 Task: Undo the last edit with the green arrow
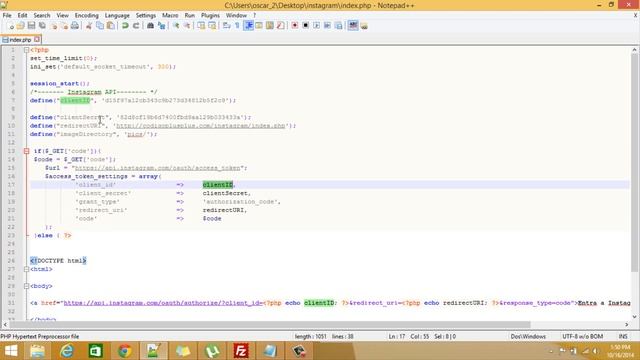point(125,26)
